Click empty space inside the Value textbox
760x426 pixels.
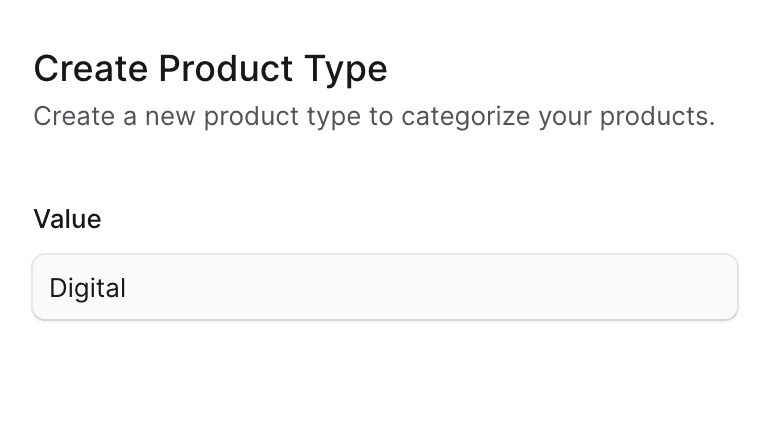[x=450, y=288]
